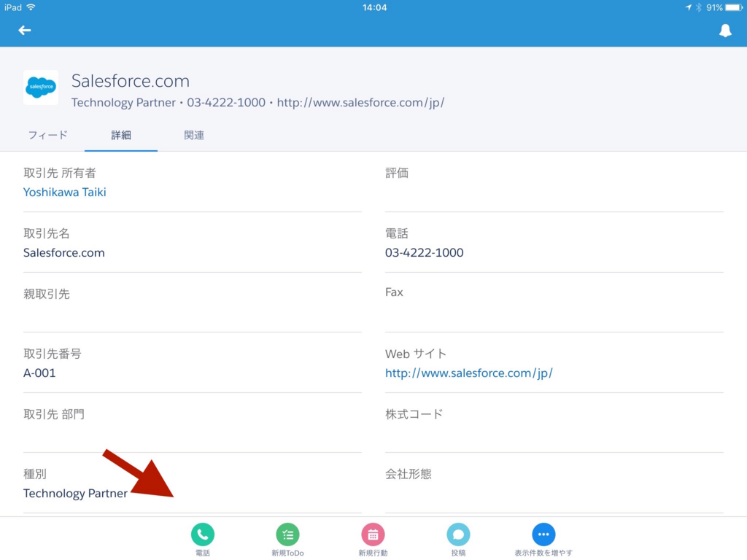This screenshot has height=560, width=747.
Task: Tap header URL http://www.salesforce.com/jp/
Action: point(360,102)
